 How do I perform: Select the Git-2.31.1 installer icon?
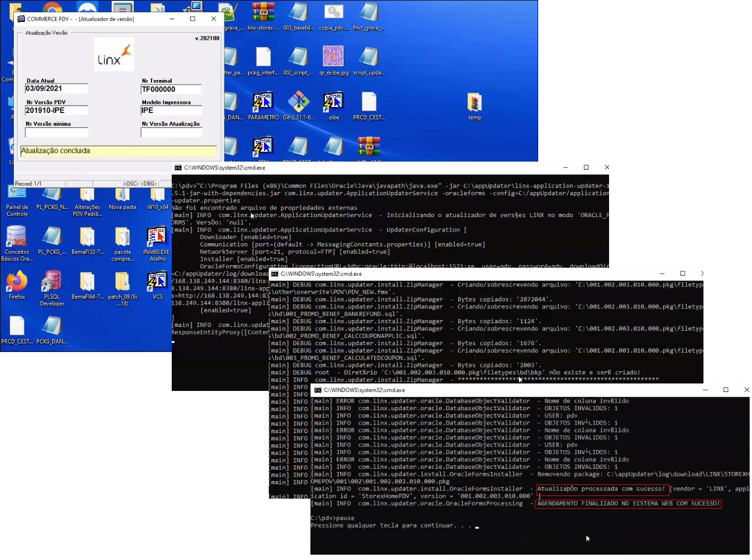click(x=298, y=106)
